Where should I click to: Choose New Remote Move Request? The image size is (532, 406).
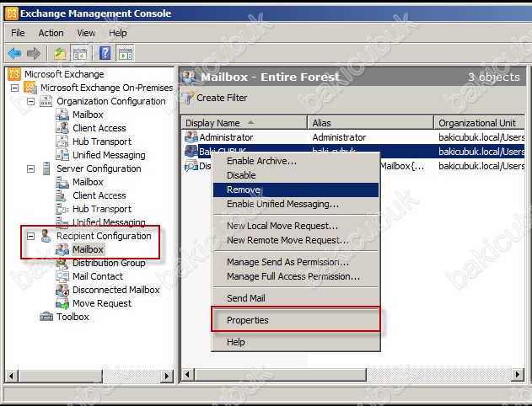(296, 240)
